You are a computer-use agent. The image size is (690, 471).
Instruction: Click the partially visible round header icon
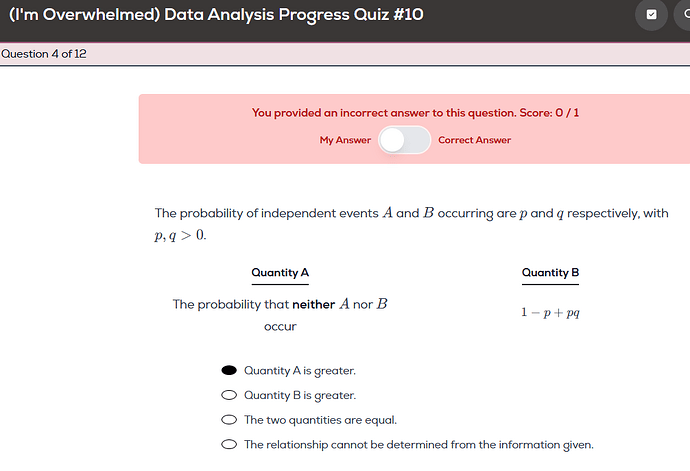click(x=685, y=14)
